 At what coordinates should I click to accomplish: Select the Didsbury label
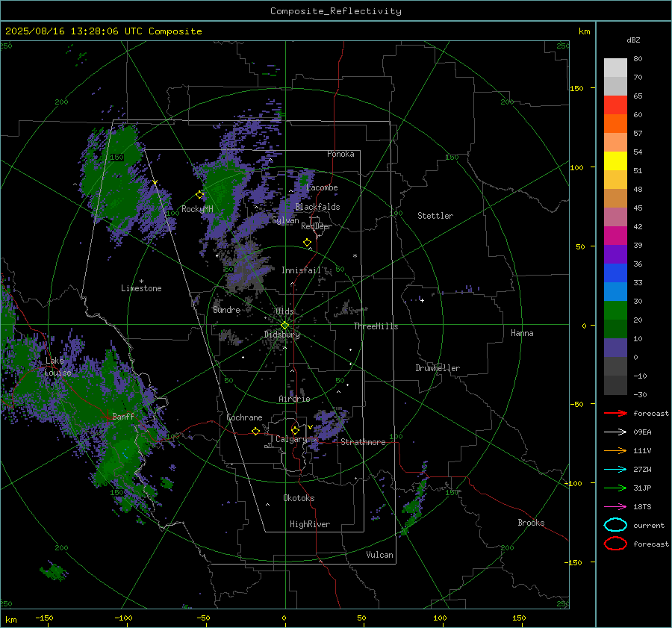[x=281, y=335]
